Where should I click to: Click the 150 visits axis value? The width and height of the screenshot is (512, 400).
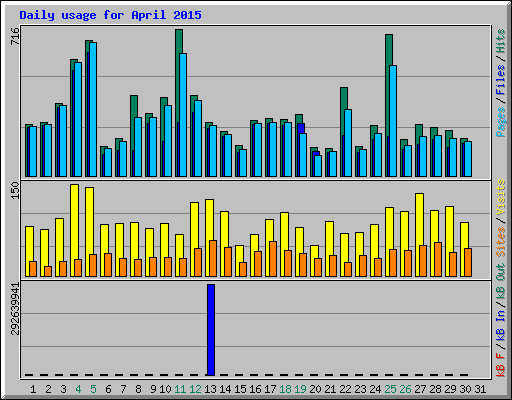15,191
